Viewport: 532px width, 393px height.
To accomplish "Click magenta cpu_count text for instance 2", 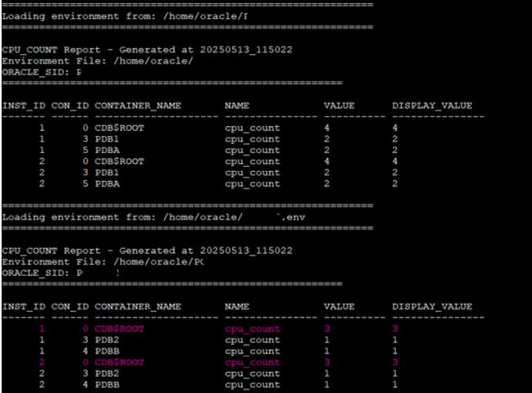I will (252, 362).
